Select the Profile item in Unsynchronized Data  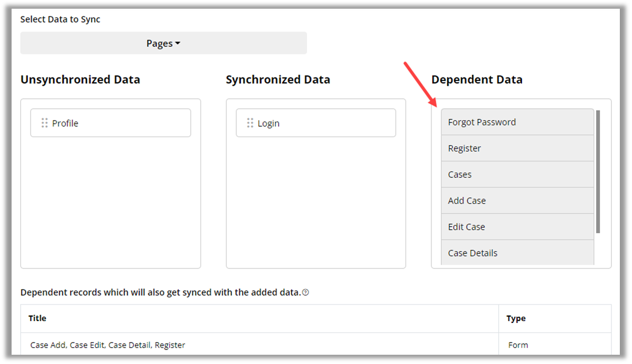[110, 123]
